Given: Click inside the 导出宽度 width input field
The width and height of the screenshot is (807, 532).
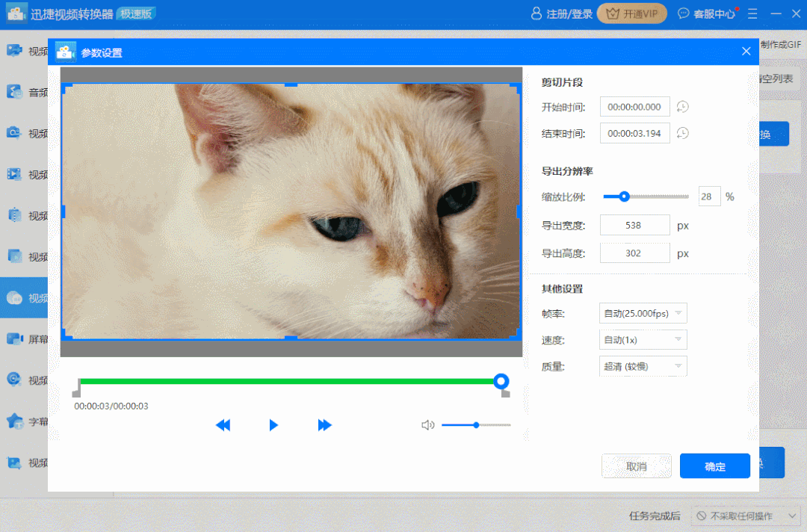Looking at the screenshot, I should tap(634, 224).
